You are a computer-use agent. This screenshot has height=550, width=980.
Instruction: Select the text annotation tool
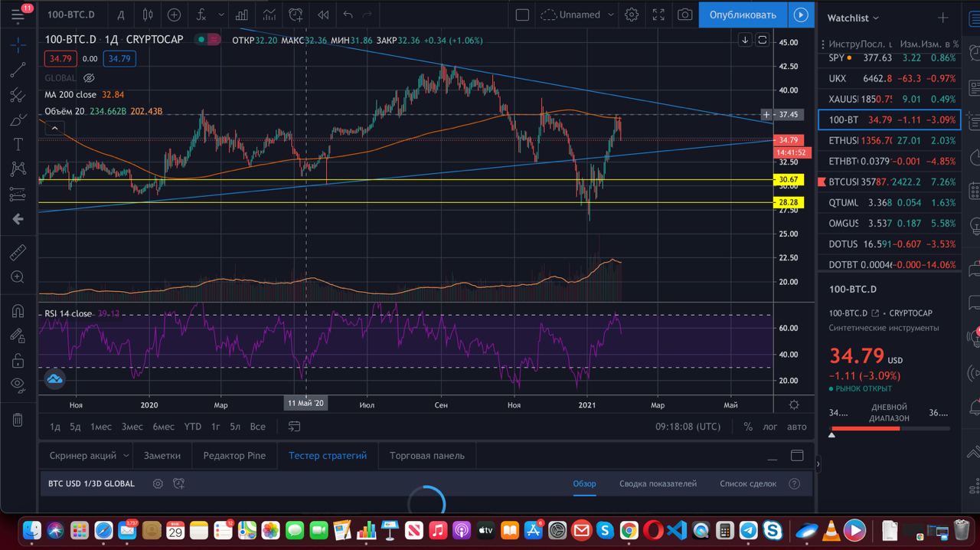pyautogui.click(x=18, y=144)
